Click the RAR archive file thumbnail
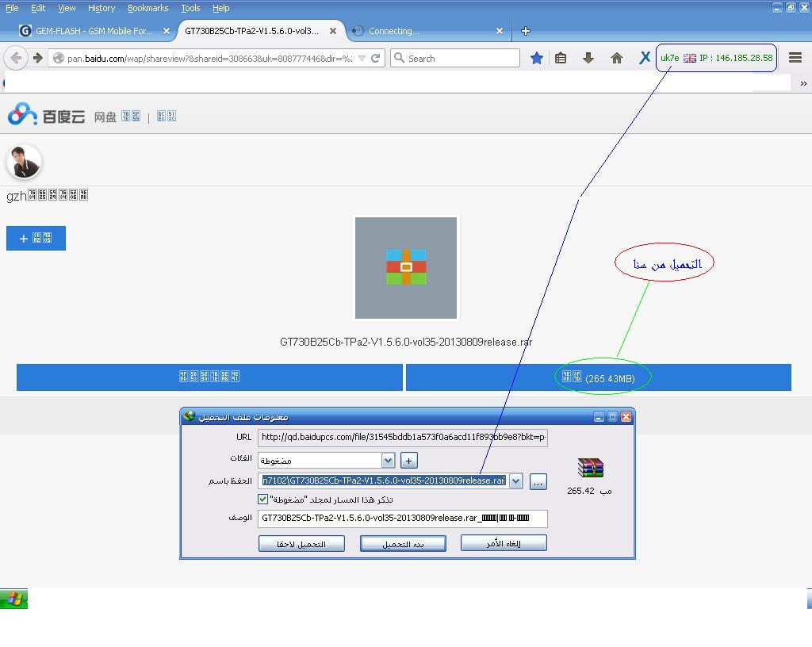The width and height of the screenshot is (812, 647). (406, 267)
